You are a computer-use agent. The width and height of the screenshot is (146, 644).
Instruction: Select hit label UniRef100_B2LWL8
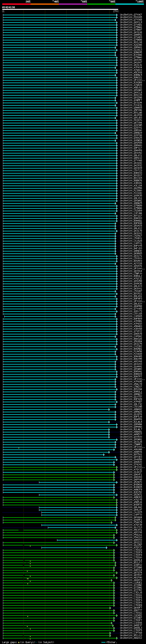tap(131, 422)
